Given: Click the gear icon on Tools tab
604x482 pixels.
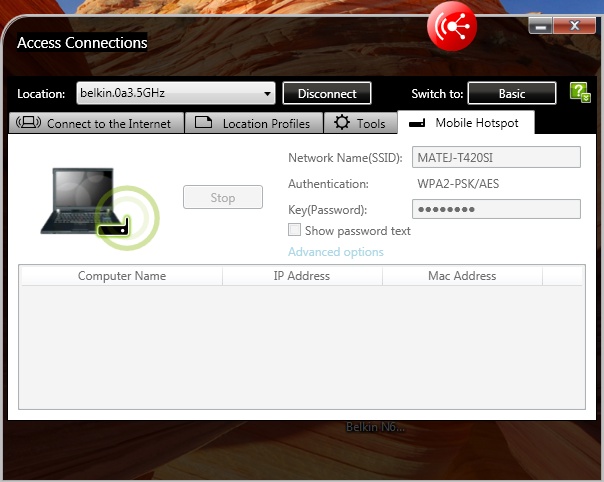Looking at the screenshot, I should pos(342,123).
